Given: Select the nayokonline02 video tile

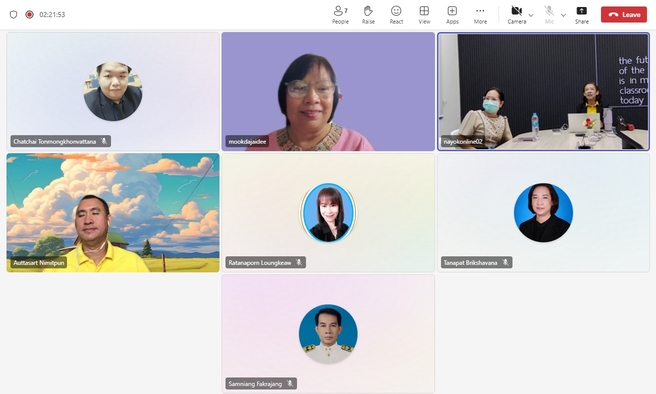Looking at the screenshot, I should tap(543, 92).
